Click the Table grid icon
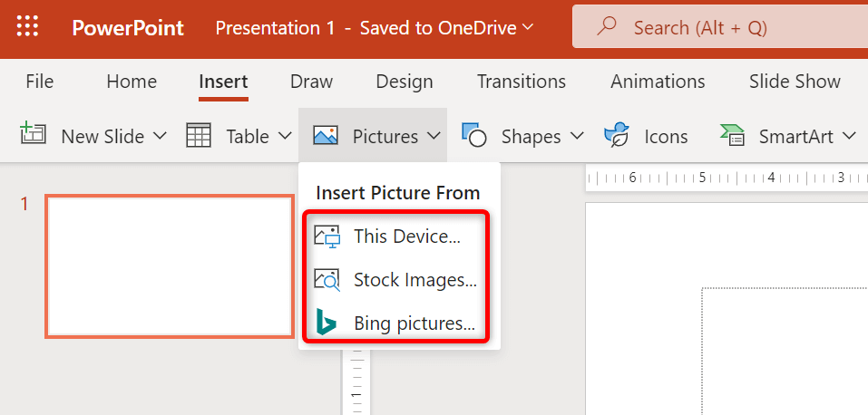 click(199, 136)
